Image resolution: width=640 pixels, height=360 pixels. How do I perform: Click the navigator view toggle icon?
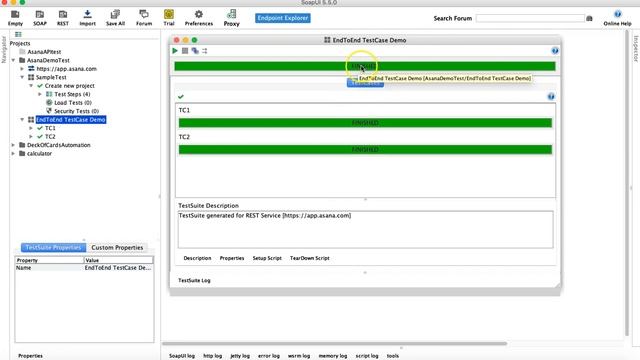18,34
